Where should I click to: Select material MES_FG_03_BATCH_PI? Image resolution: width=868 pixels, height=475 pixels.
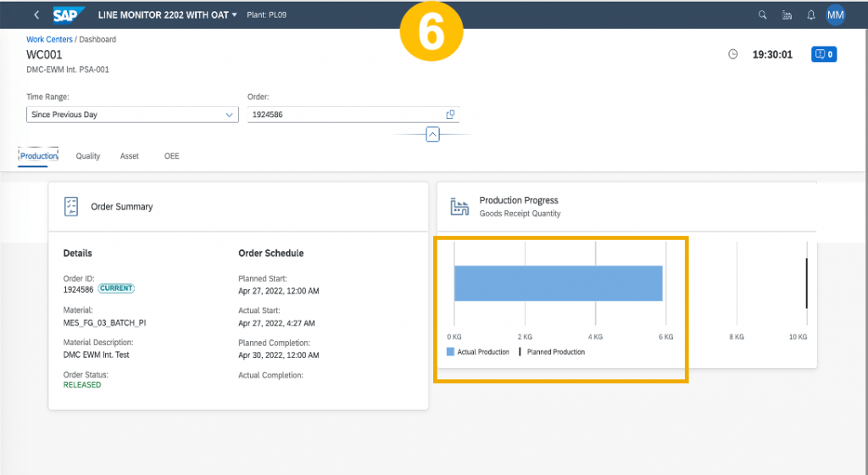pyautogui.click(x=104, y=323)
